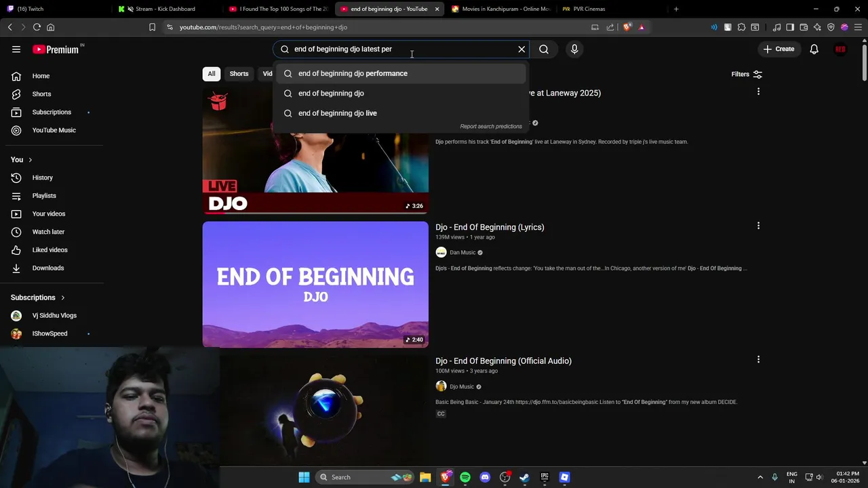868x488 pixels.
Task: Open title 'Djo - End Of Beginning (Official Audio)'
Action: point(503,361)
